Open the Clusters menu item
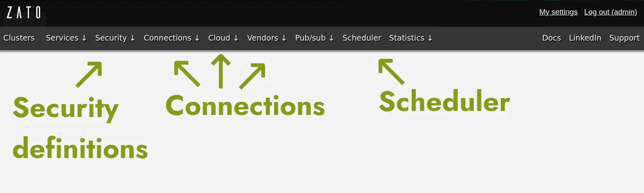 tap(19, 38)
